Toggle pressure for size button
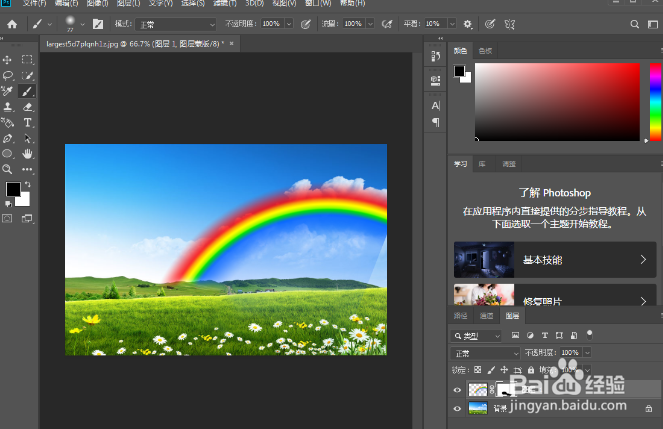The height and width of the screenshot is (429, 663). (x=490, y=24)
